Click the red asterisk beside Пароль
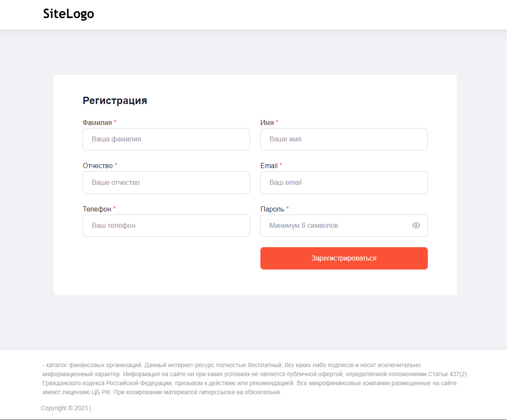Screen dimensions: 507x420 tap(288, 208)
